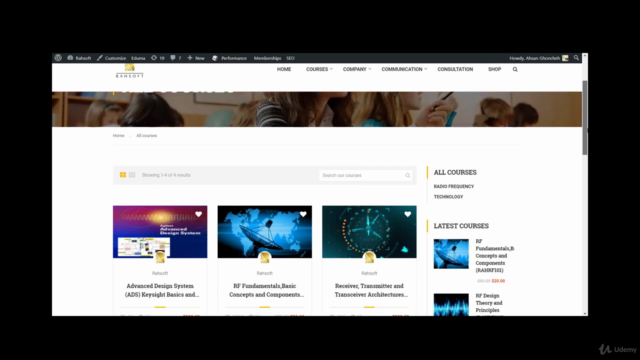Favorite the Receiver, Transmitter course heart
The height and width of the screenshot is (360, 640).
point(407,214)
